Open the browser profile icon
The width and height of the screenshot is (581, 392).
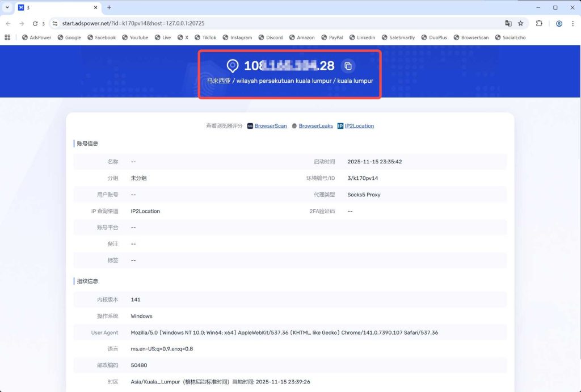[559, 23]
